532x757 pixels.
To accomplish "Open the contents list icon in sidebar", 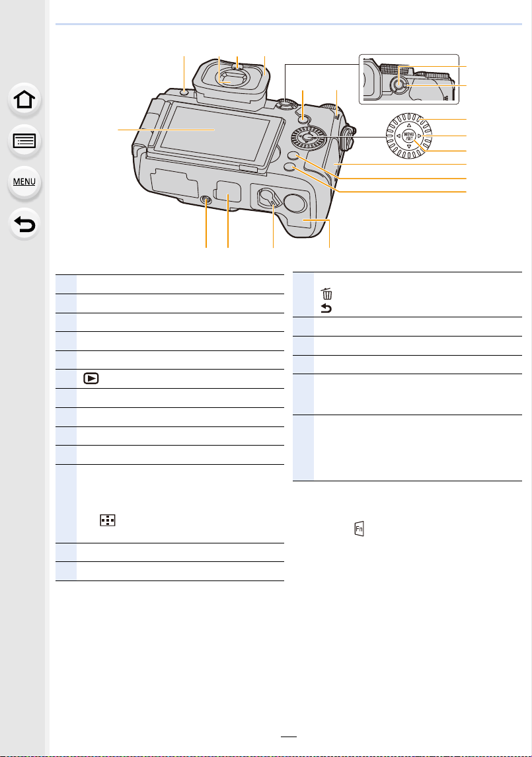I will click(x=24, y=141).
